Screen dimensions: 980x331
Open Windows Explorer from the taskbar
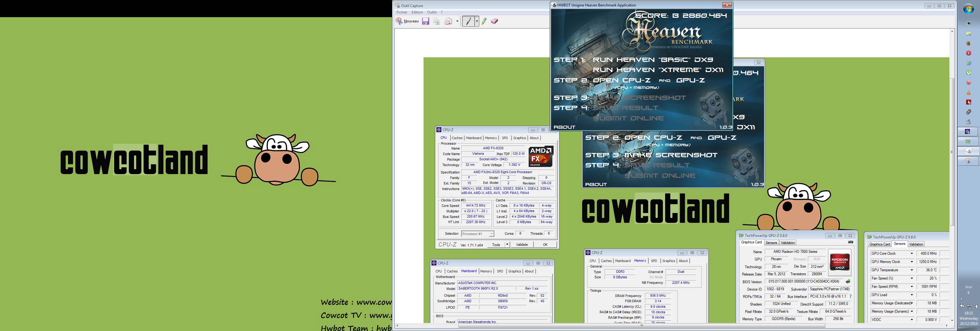coord(969,34)
